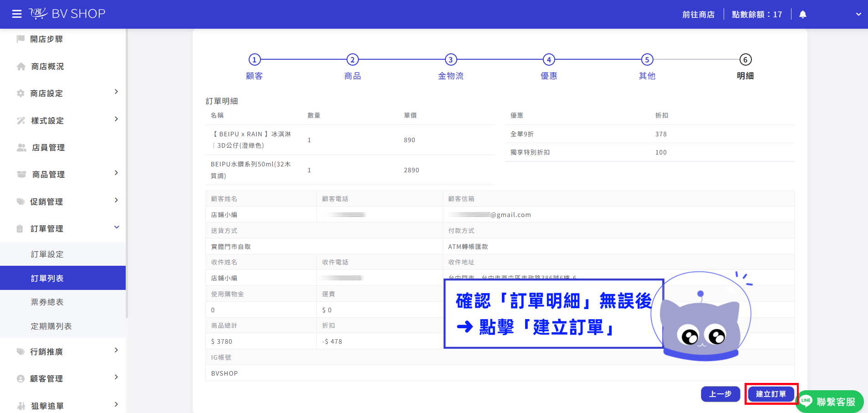Click the 建立訂單 button
868x413 pixels.
(771, 394)
